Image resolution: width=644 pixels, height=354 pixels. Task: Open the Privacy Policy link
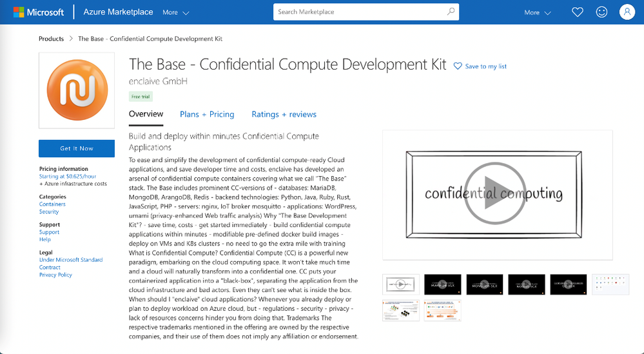(55, 275)
